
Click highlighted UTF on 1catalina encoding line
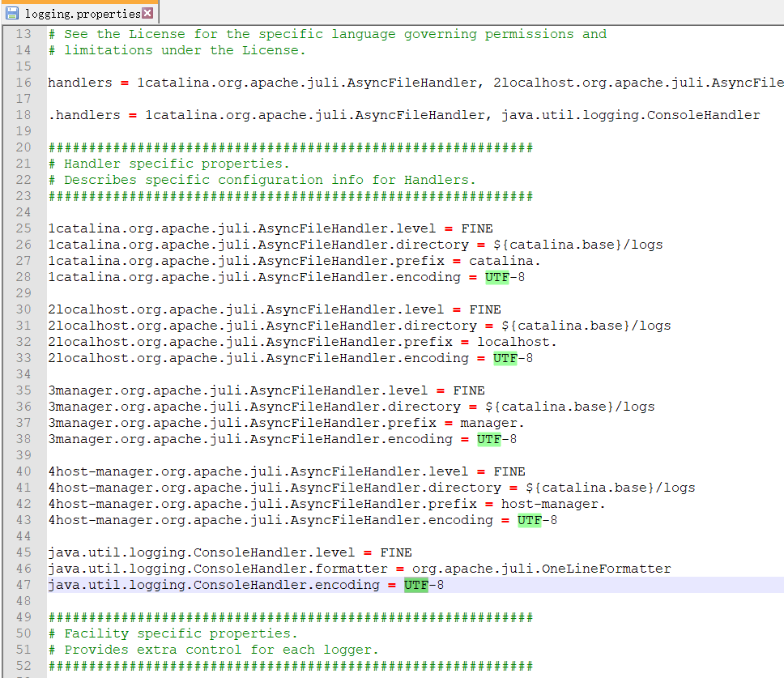[497, 277]
